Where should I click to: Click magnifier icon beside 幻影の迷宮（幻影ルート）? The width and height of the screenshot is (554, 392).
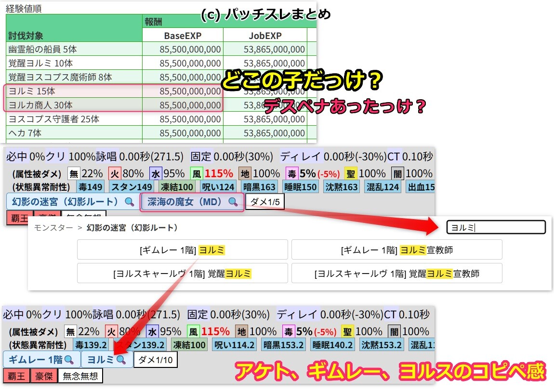tap(129, 202)
